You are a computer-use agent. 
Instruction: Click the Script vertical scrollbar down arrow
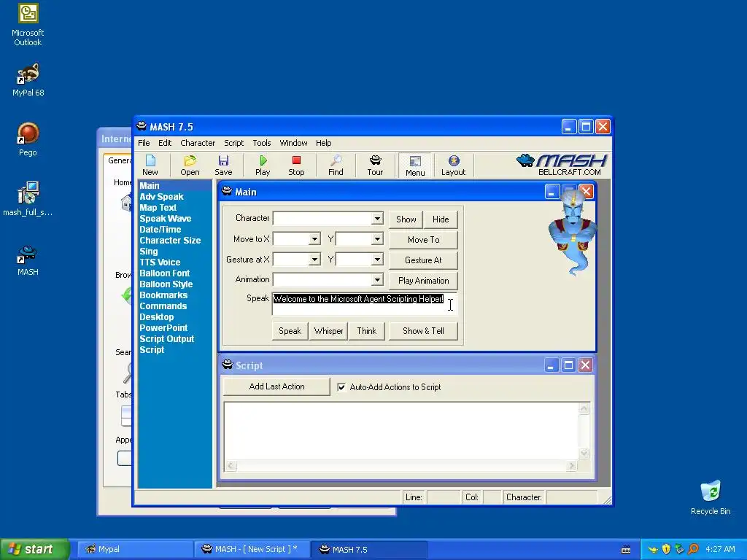tap(584, 454)
